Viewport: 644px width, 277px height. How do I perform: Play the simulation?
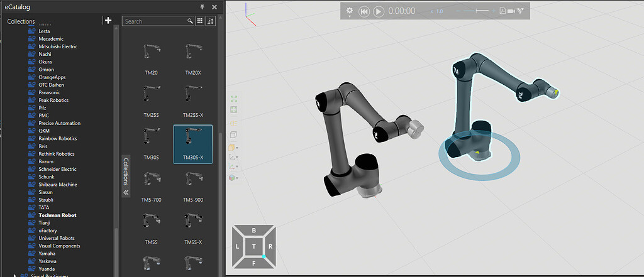[378, 11]
